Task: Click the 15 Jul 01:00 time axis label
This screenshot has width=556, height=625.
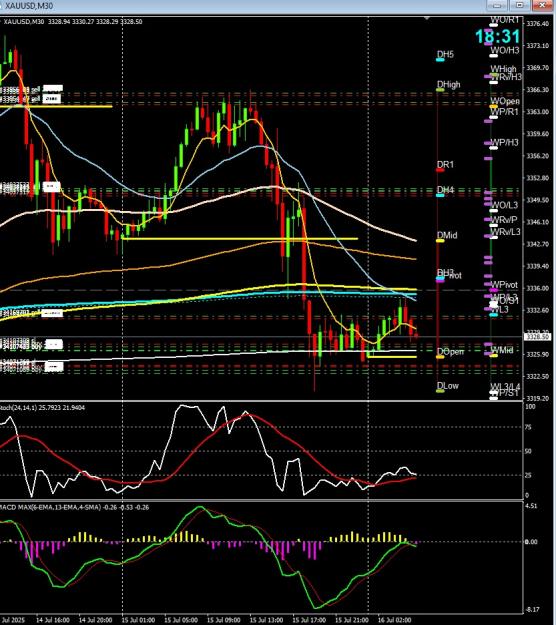Action: click(138, 620)
